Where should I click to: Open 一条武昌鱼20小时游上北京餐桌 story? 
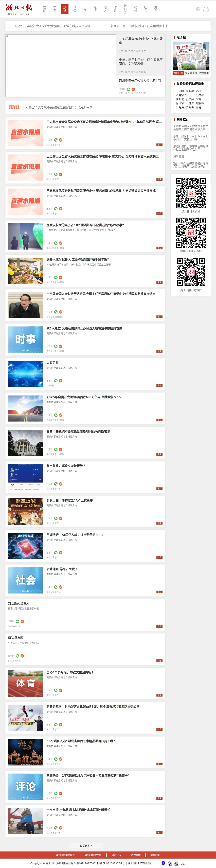[141, 41]
